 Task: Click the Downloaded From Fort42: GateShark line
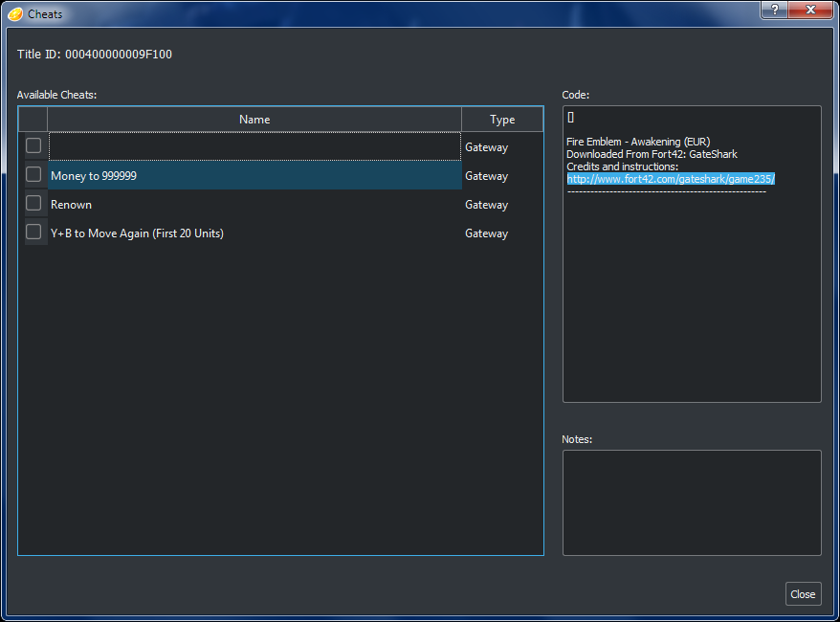click(x=652, y=154)
